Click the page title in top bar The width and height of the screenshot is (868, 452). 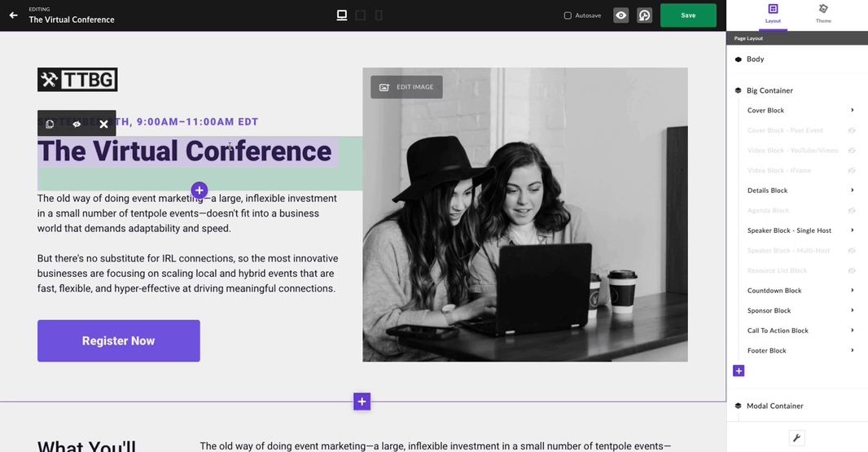click(x=72, y=20)
